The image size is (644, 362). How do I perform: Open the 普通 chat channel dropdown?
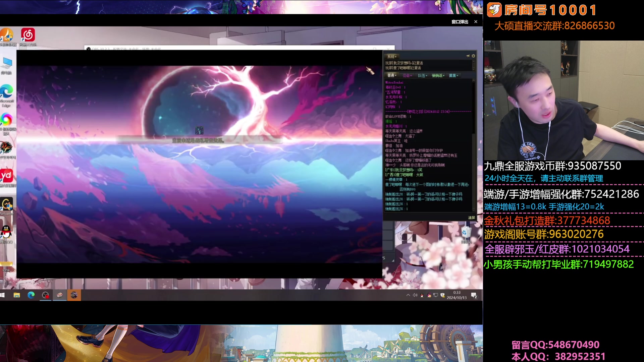click(x=391, y=75)
